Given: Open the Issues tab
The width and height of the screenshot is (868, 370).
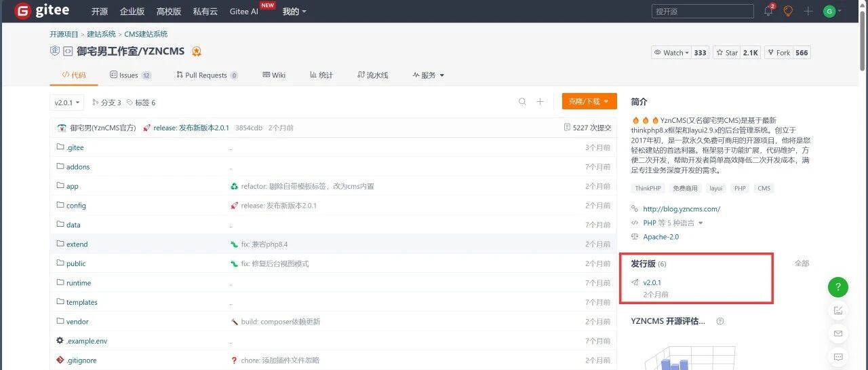Looking at the screenshot, I should (x=131, y=75).
